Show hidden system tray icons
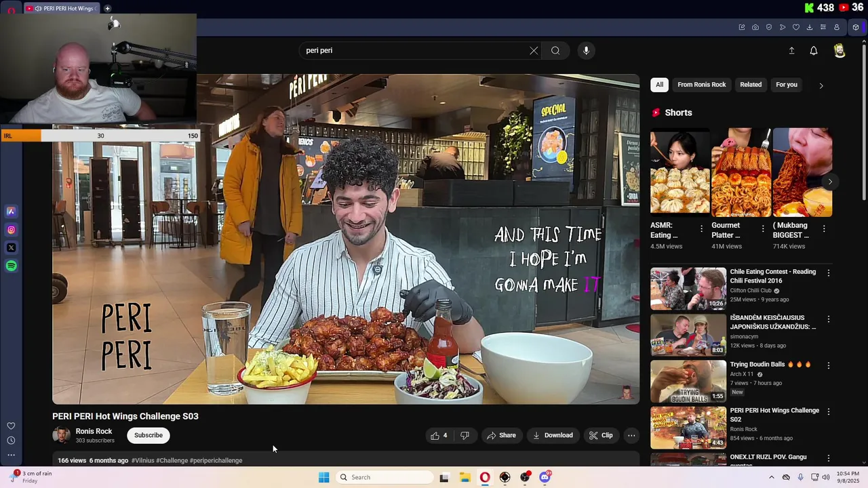This screenshot has width=868, height=488. pyautogui.click(x=771, y=477)
